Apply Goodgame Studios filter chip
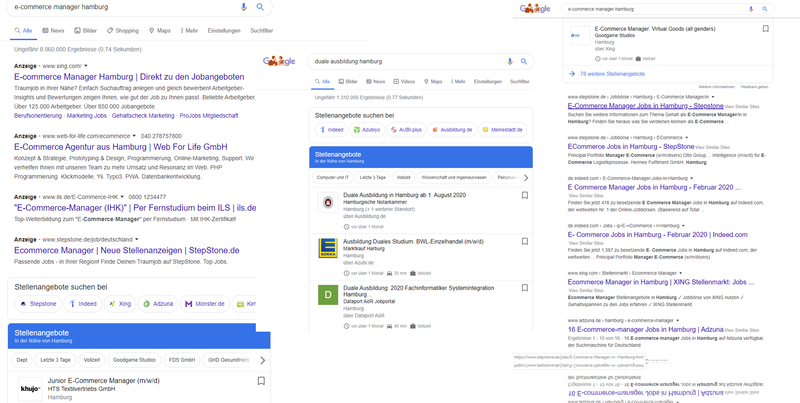This screenshot has width=800, height=403. [134, 360]
